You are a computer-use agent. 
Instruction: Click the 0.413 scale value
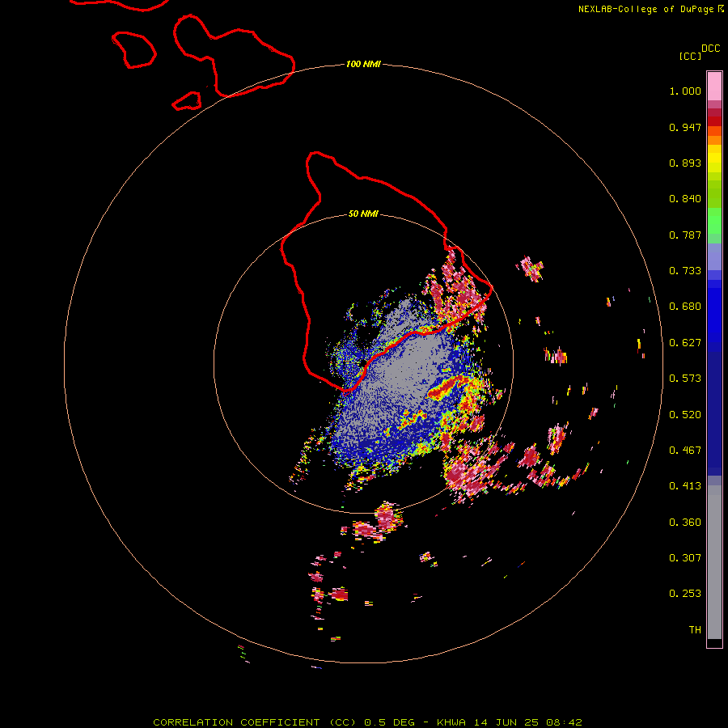685,486
